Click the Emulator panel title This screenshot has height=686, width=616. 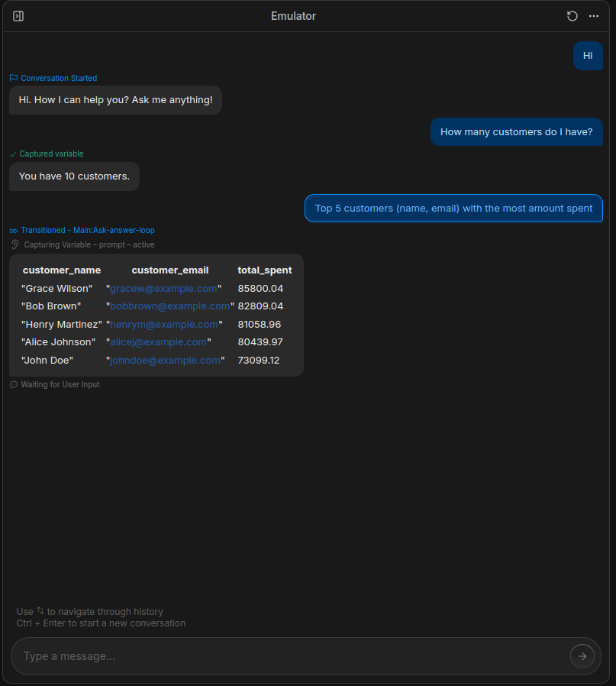(293, 16)
